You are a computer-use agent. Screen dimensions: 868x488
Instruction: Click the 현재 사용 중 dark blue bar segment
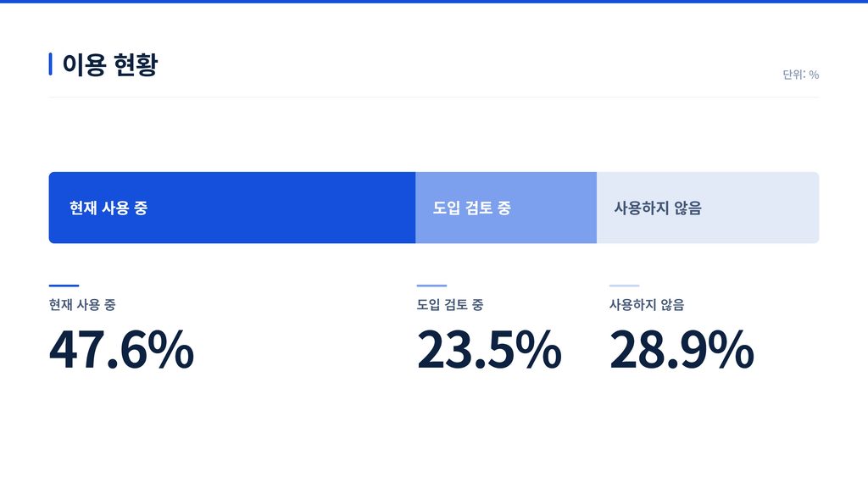[x=232, y=208]
